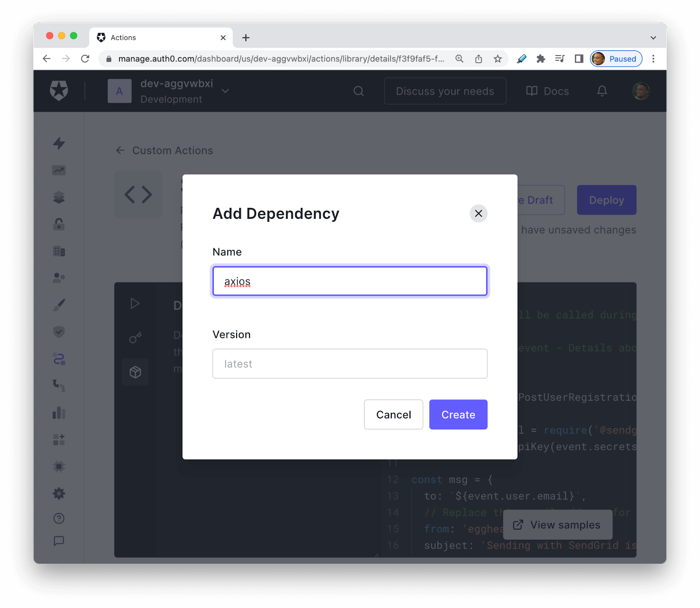700x608 pixels.
Task: Open Branding brush icon in sidebar
Action: (59, 305)
